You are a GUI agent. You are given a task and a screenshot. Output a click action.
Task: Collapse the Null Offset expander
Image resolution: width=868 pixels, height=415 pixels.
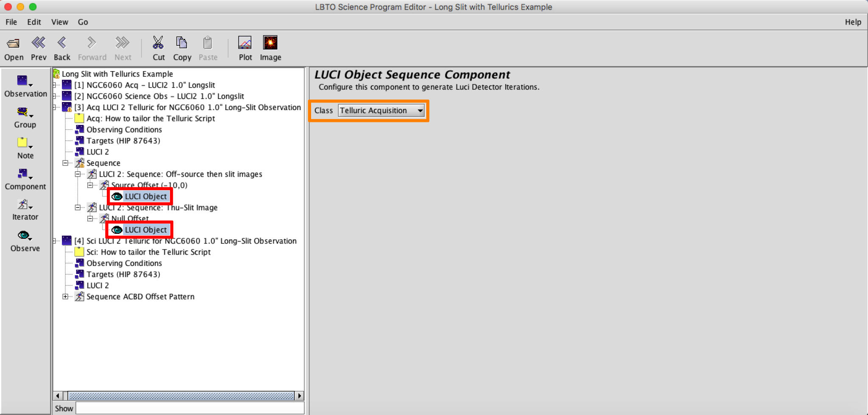click(90, 219)
